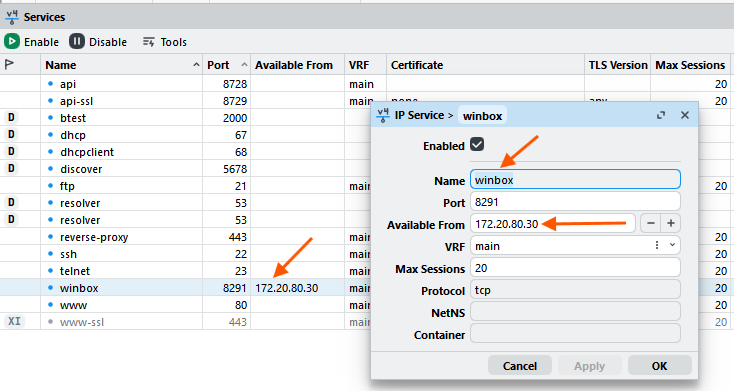Click the Disable pause icon
734x391 pixels.
77,42
